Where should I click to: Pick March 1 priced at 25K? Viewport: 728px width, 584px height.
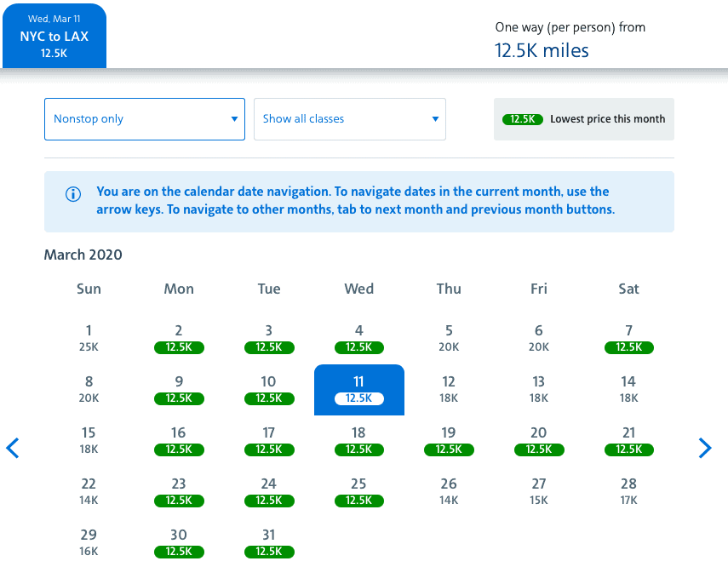click(x=89, y=339)
